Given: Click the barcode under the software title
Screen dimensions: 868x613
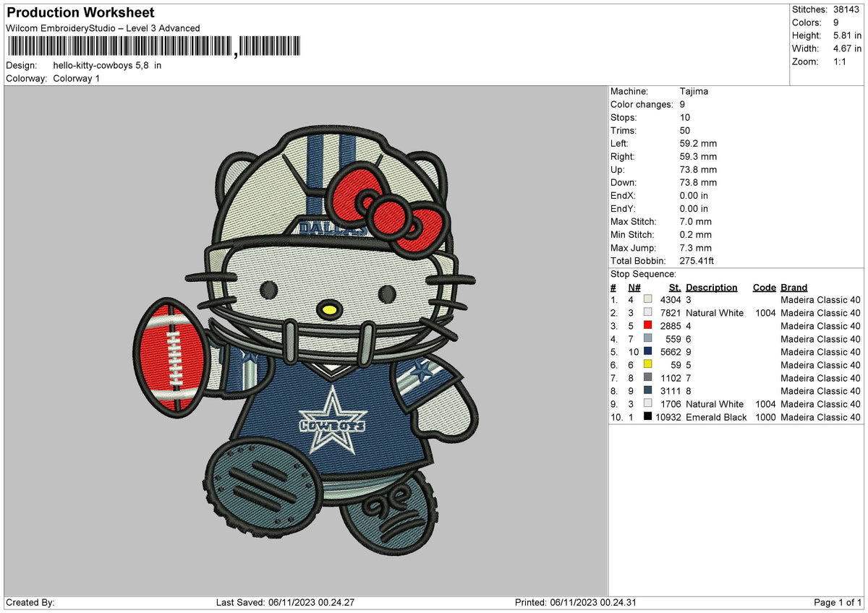Looking at the screenshot, I should (156, 47).
